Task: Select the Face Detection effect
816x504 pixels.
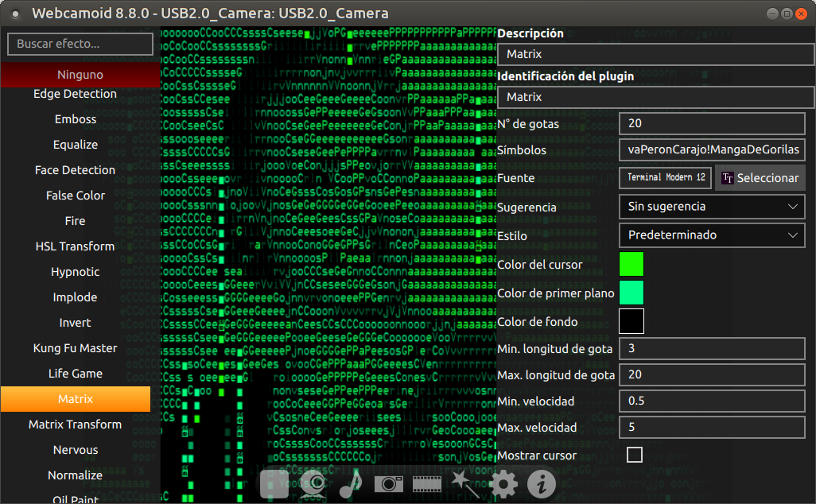Action: click(76, 170)
